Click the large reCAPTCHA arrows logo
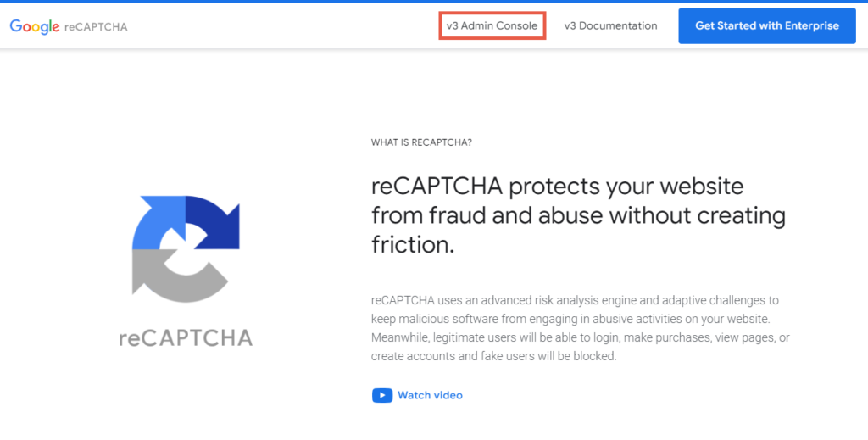Viewport: 868px width, 440px height. (x=186, y=248)
